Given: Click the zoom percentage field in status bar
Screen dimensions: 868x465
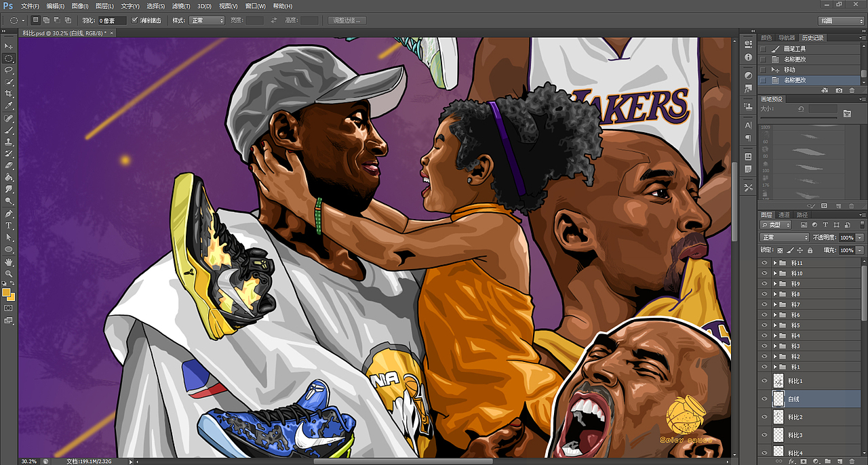Looking at the screenshot, I should point(29,461).
